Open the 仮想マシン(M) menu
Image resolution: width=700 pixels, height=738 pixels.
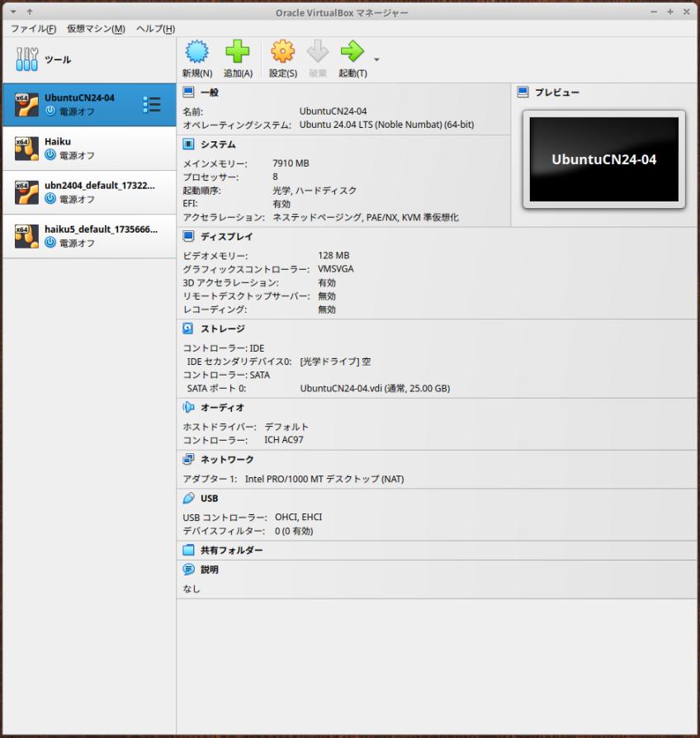pos(96,29)
